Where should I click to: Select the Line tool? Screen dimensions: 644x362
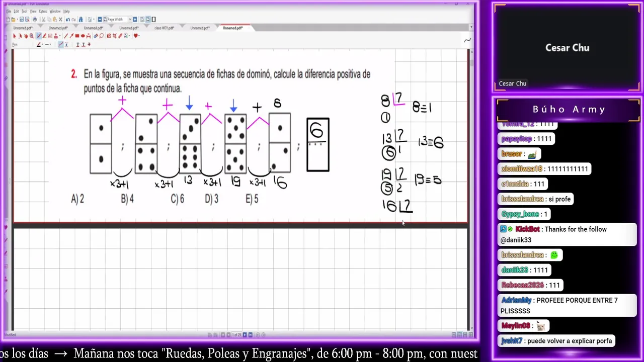click(x=66, y=36)
